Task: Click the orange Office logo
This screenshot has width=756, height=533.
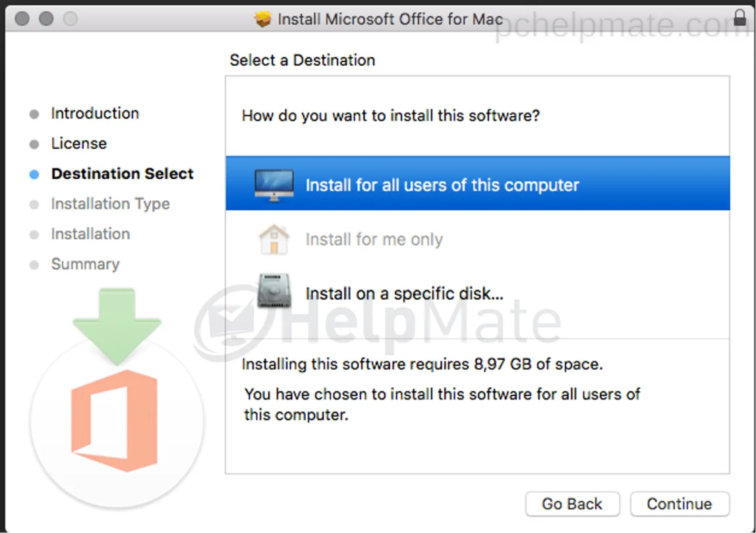Action: [115, 420]
